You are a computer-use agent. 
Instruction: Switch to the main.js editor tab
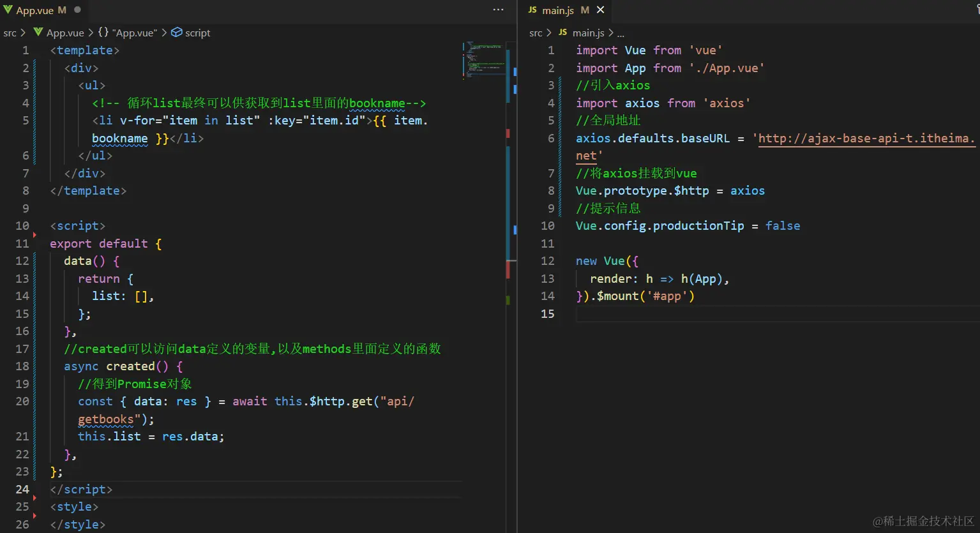coord(566,10)
